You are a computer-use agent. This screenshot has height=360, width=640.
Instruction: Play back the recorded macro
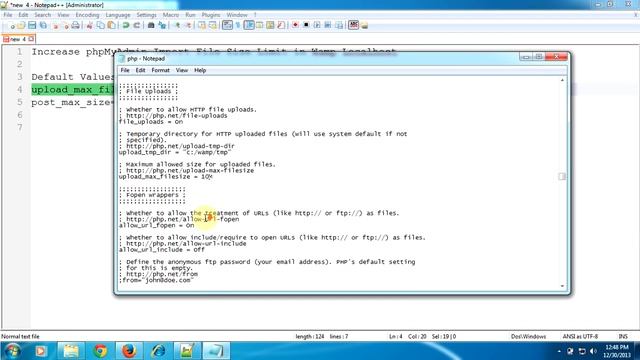click(317, 25)
